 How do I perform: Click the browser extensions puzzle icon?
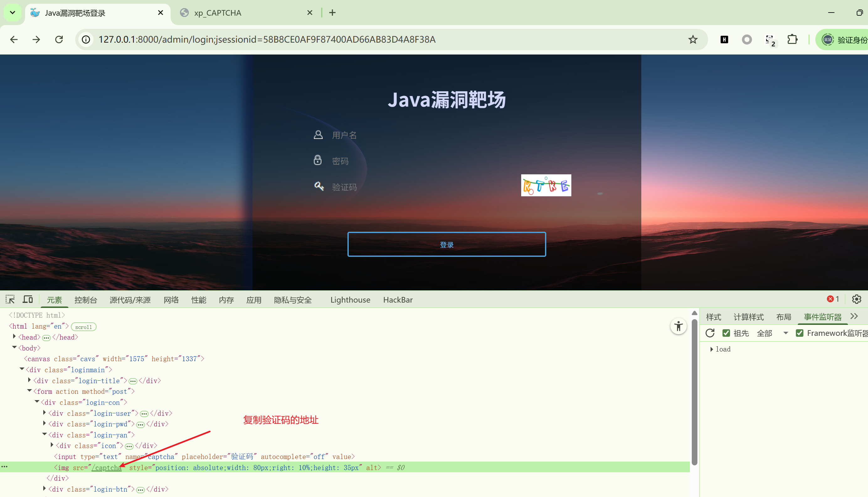pyautogui.click(x=792, y=39)
